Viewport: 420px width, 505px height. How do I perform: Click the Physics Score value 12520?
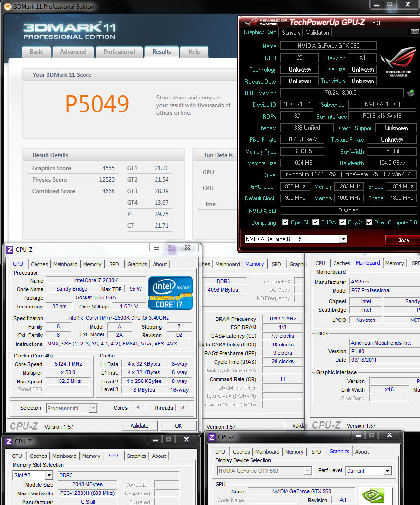(107, 180)
